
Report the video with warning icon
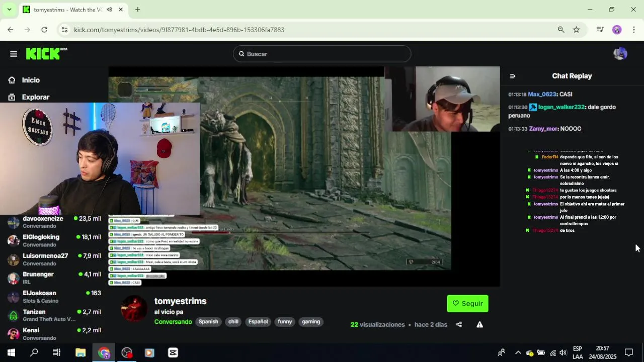(x=479, y=325)
